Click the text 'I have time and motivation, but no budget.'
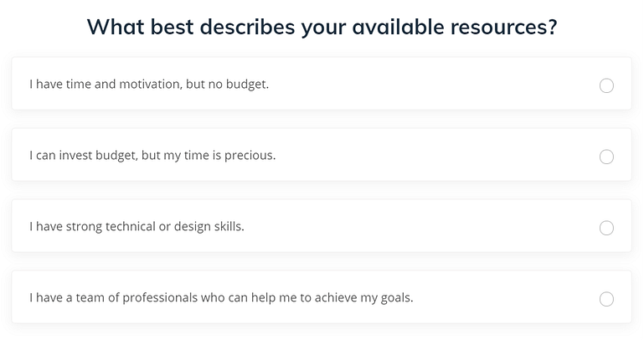The width and height of the screenshot is (644, 340). tap(149, 85)
